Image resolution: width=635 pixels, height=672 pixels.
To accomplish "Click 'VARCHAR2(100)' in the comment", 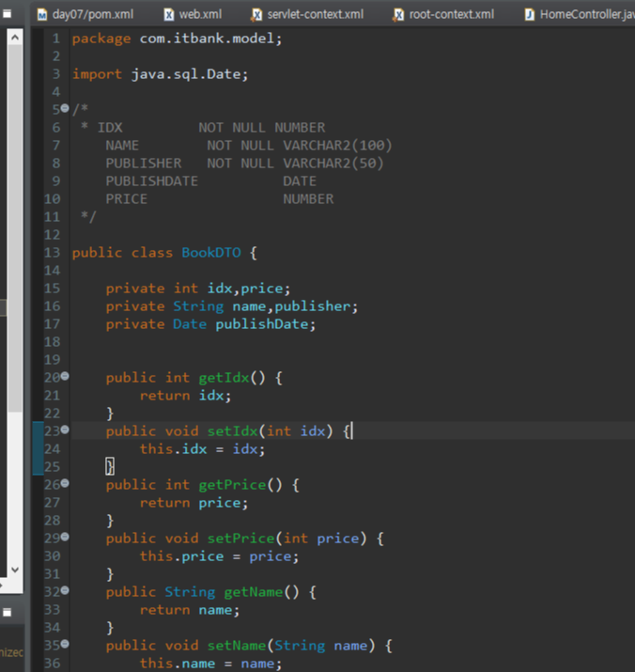I will (x=337, y=146).
